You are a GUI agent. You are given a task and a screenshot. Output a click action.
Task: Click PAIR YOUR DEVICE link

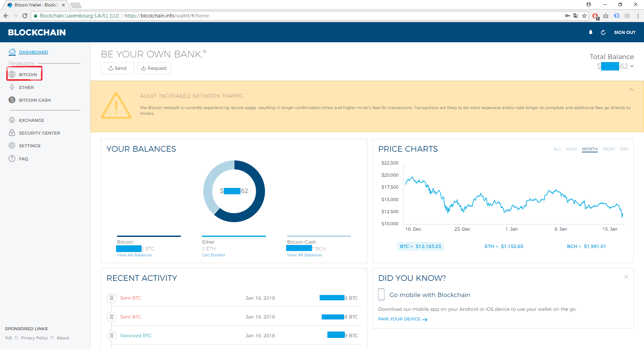click(x=403, y=319)
